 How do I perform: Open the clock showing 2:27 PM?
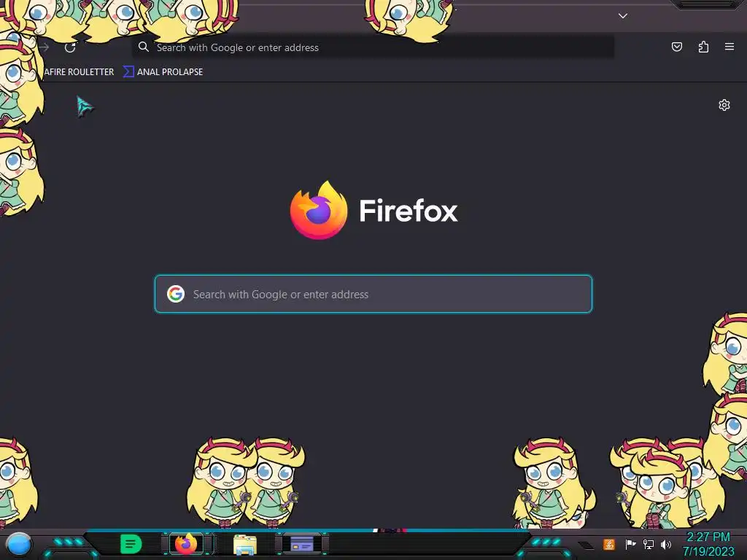pos(708,544)
